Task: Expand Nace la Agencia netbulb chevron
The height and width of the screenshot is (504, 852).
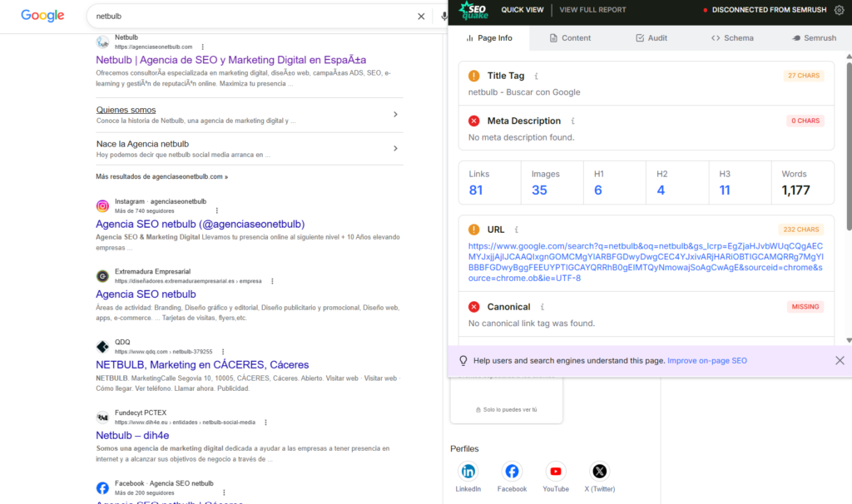Action: tap(395, 148)
